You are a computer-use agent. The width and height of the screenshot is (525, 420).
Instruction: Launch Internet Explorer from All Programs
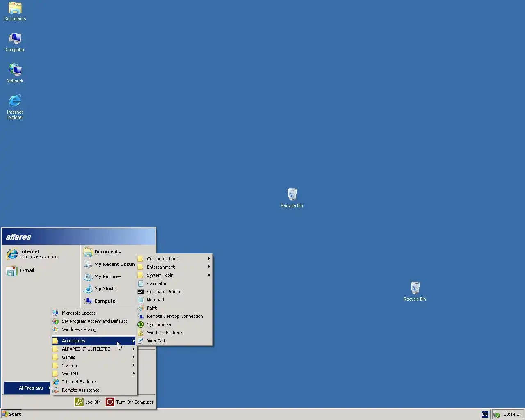(x=94, y=382)
